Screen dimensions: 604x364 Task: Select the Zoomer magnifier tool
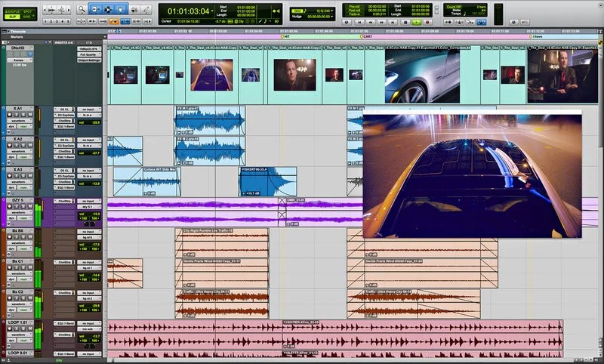(x=82, y=10)
